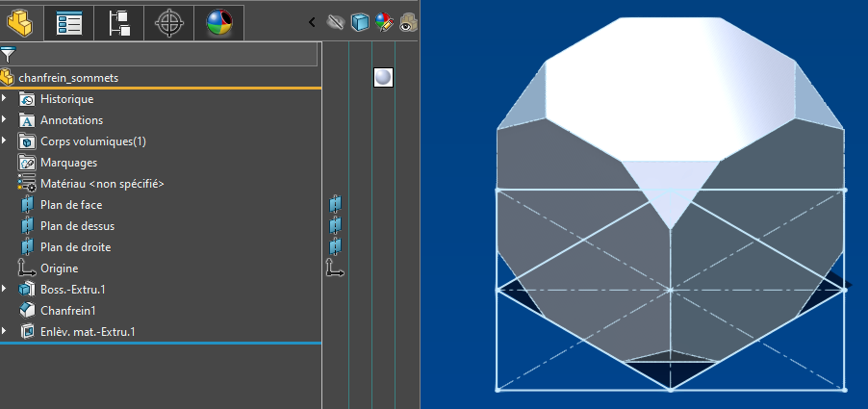Expand the Corps volumiques(1) folder
This screenshot has width=868, height=409.
(x=5, y=141)
